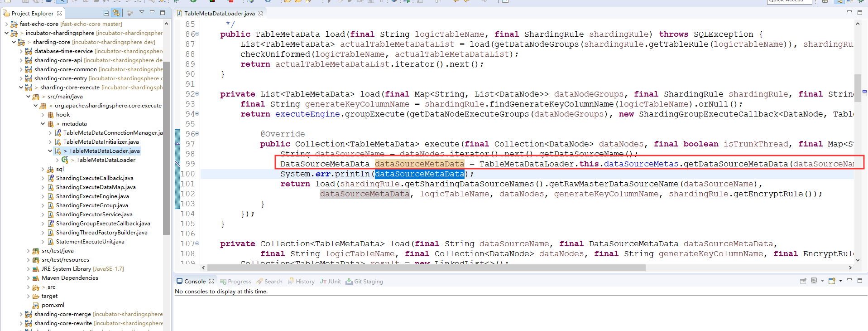Image resolution: width=868 pixels, height=331 pixels.
Task: Close the Project Explorer view tab
Action: pos(59,13)
